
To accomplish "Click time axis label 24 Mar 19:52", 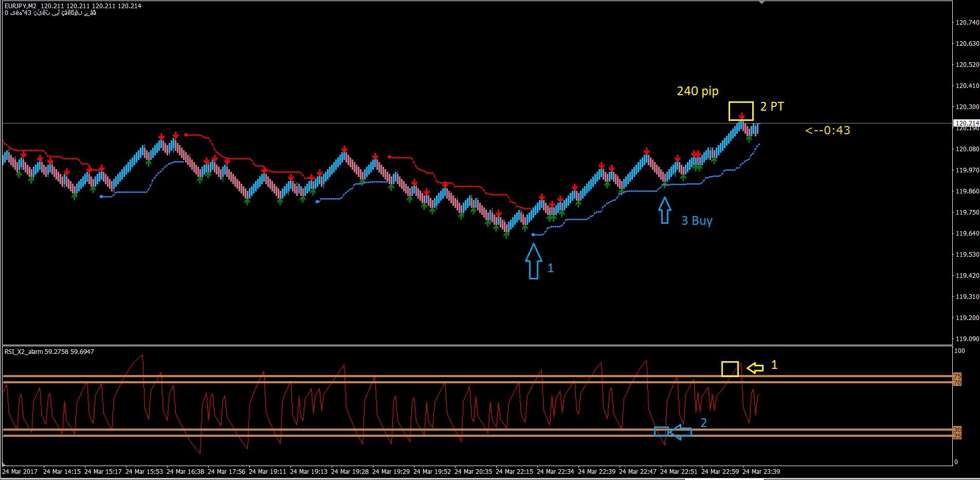I will pos(432,472).
